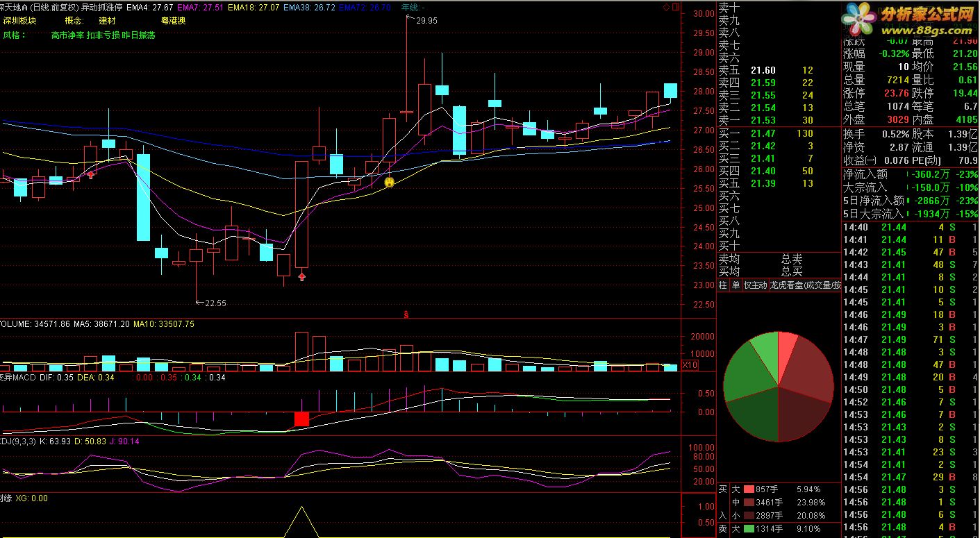
Task: Click the red swatch next to 857手
Action: point(749,489)
